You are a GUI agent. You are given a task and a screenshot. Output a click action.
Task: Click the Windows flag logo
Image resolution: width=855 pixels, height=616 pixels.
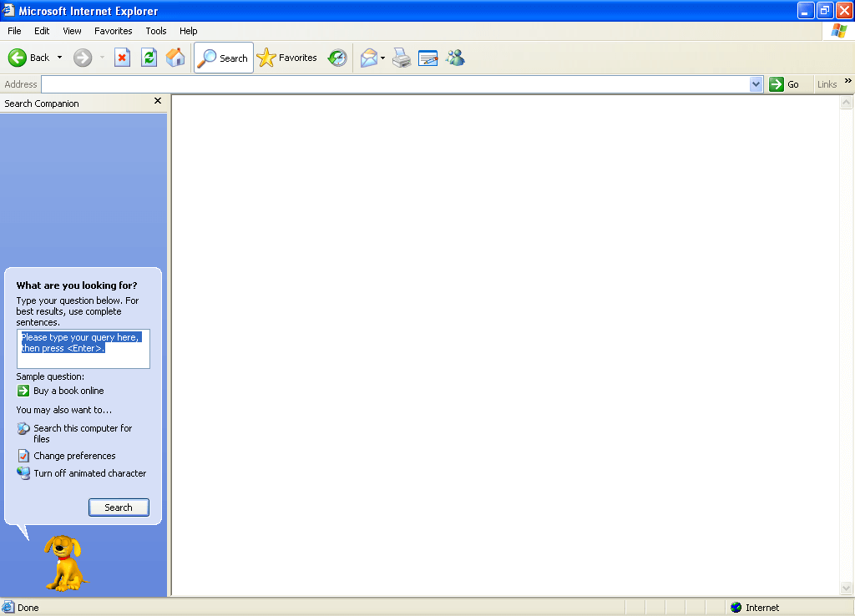(x=838, y=31)
